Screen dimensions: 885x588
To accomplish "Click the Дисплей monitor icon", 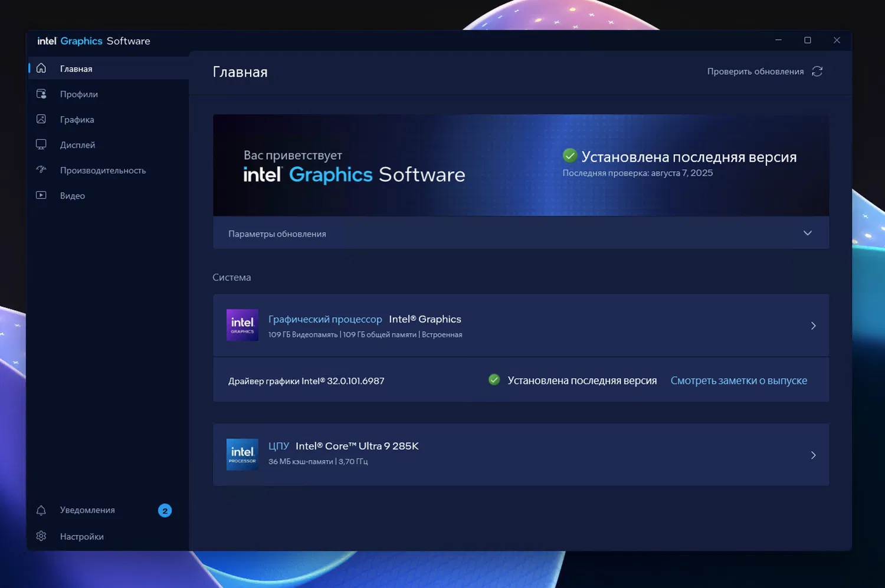I will point(41,144).
